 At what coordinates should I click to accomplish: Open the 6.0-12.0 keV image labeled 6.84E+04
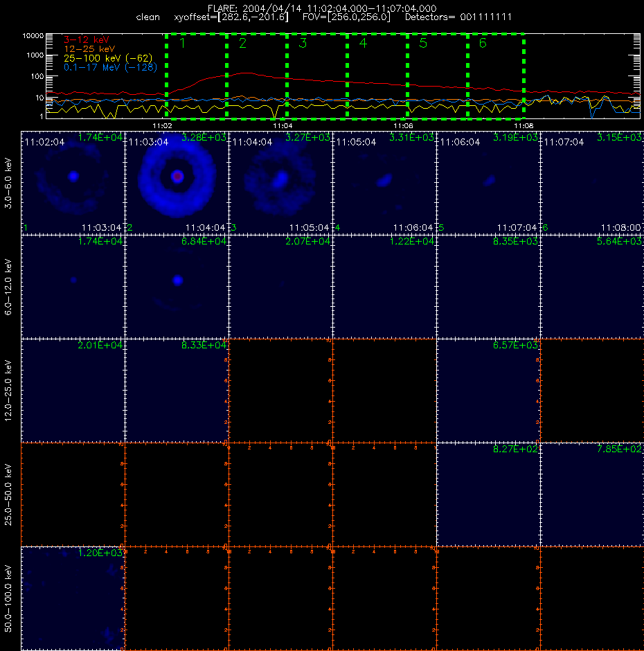pos(177,287)
